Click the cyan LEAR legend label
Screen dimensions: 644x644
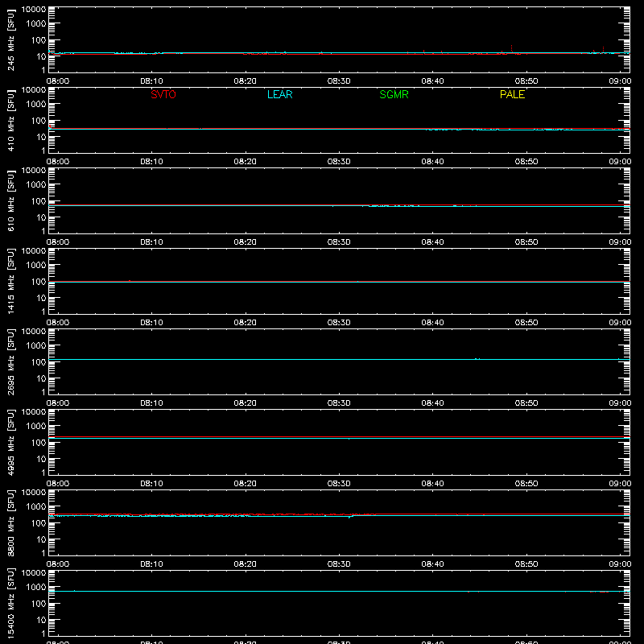point(279,94)
